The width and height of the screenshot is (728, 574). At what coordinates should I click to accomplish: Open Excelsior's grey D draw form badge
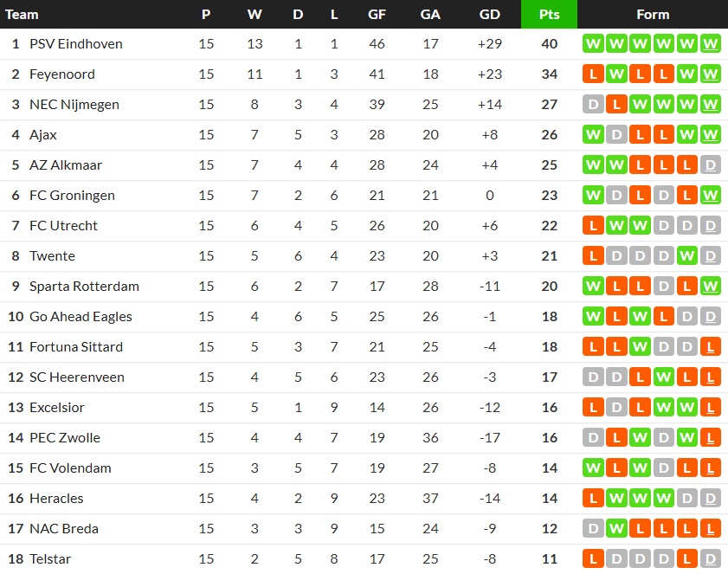tap(616, 408)
